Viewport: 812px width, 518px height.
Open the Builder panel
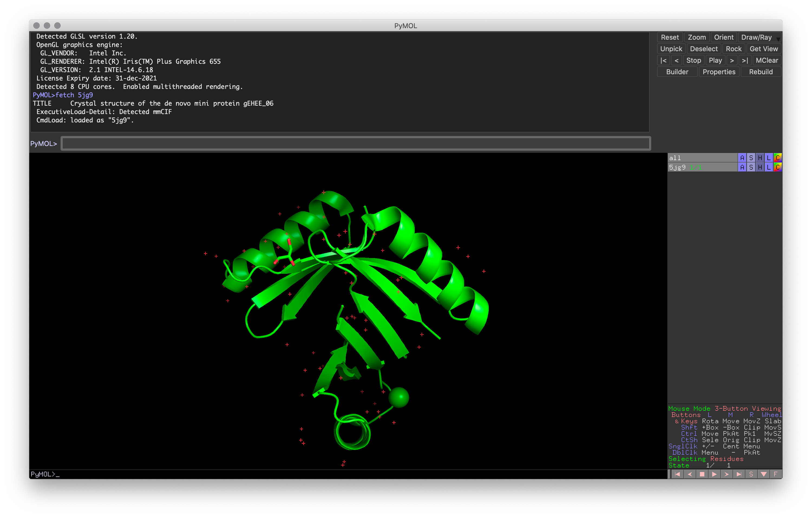point(677,72)
